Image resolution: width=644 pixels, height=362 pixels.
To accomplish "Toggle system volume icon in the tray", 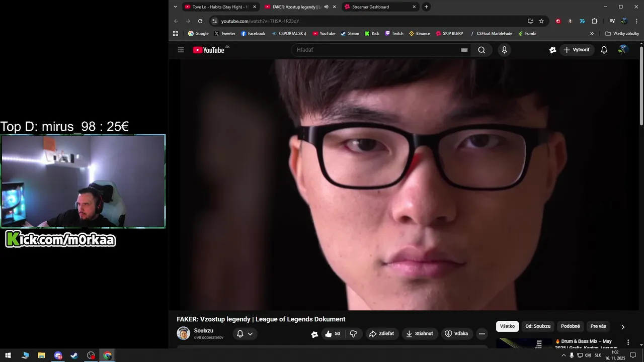I will point(588,355).
